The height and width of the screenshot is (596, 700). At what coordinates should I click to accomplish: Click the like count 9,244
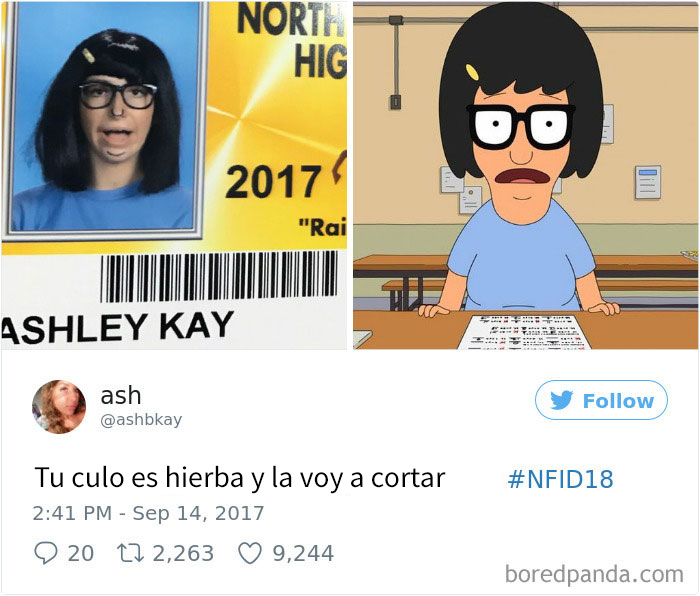(303, 553)
